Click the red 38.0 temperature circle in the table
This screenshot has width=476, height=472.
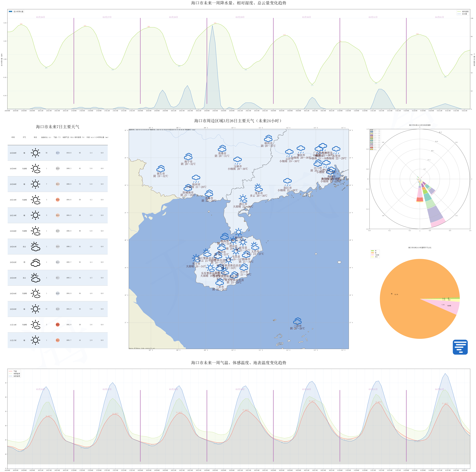[58, 324]
